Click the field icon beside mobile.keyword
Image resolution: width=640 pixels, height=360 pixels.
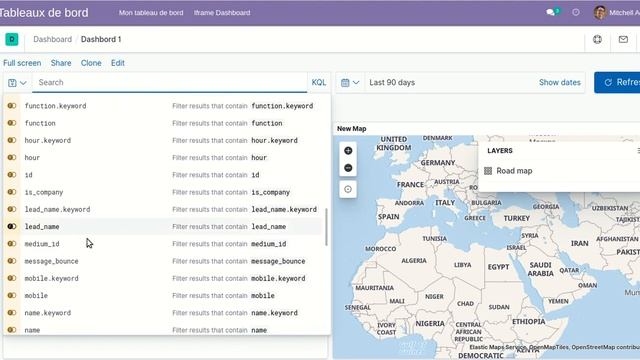point(12,278)
